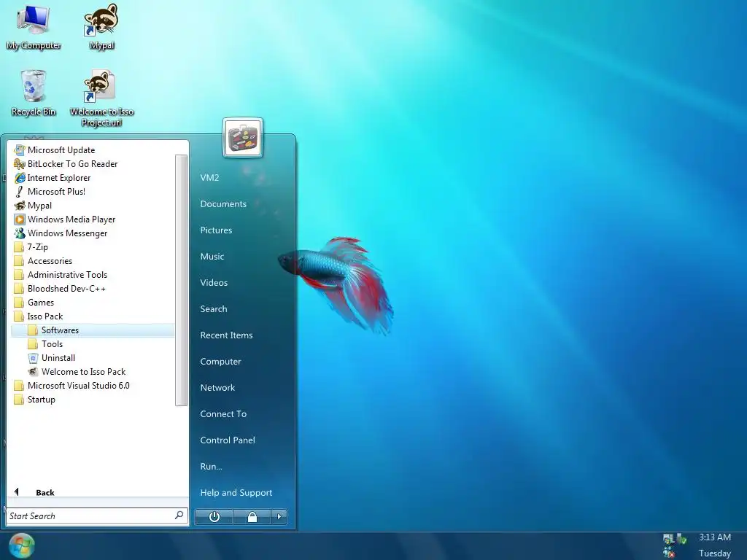Image resolution: width=747 pixels, height=560 pixels.
Task: Click the Windows Media Player icon
Action: [x=20, y=219]
